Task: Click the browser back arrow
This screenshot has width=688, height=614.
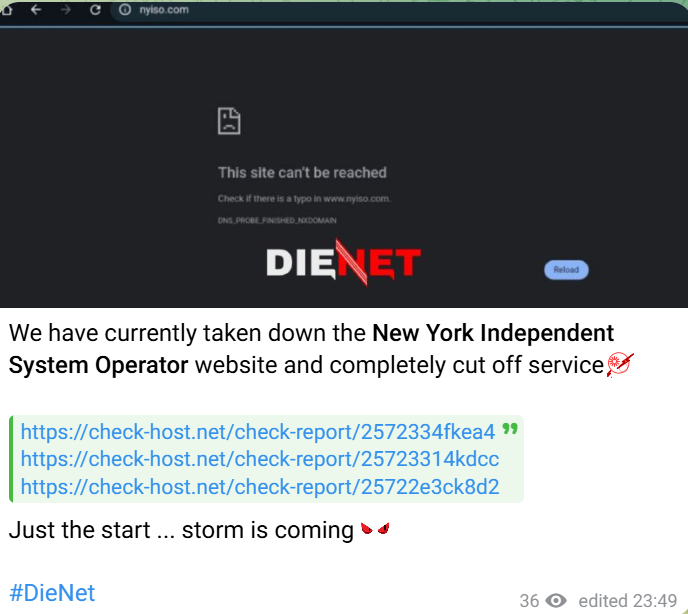Action: [x=36, y=9]
